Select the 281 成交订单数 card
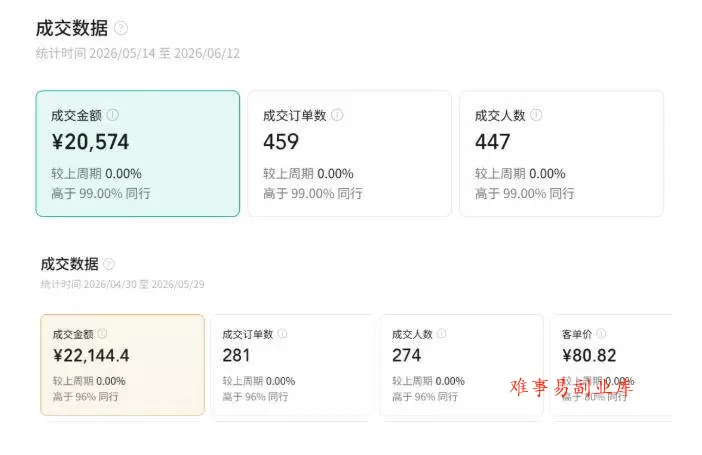 [292, 365]
